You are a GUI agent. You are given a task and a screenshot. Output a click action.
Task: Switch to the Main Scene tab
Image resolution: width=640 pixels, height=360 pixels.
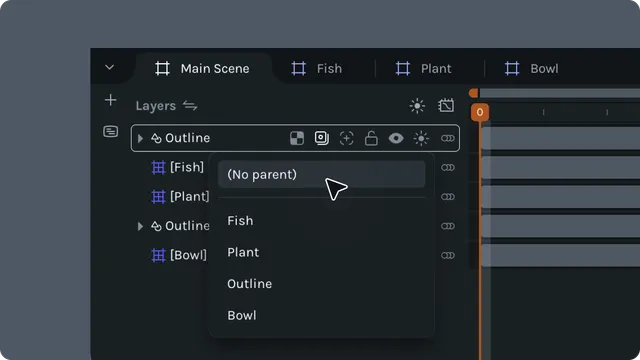pyautogui.click(x=203, y=69)
